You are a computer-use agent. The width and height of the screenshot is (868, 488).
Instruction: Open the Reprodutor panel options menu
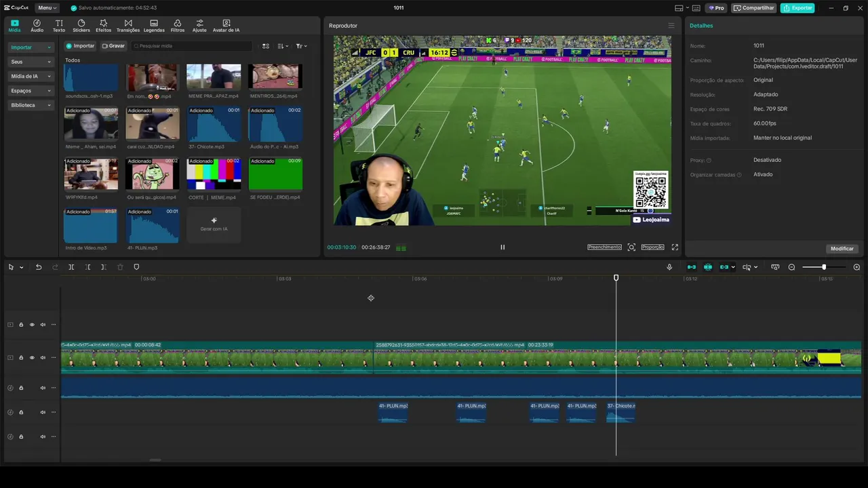pyautogui.click(x=671, y=26)
